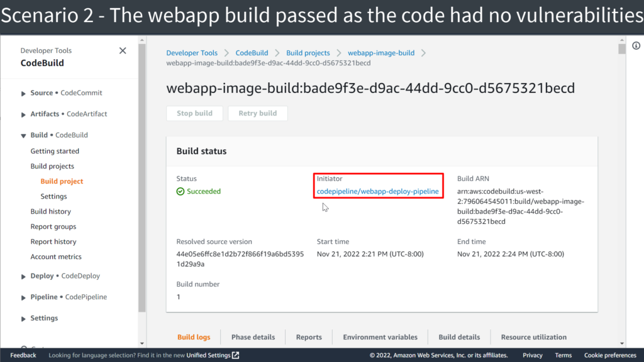This screenshot has height=362, width=644.
Task: Switch to the Phase details tab
Action: tap(253, 337)
